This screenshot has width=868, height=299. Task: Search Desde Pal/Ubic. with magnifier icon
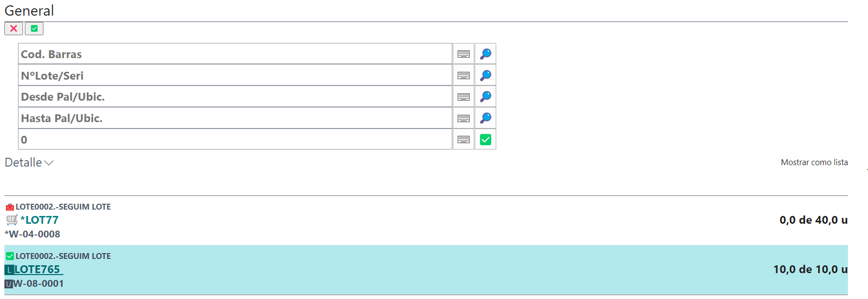click(x=485, y=97)
